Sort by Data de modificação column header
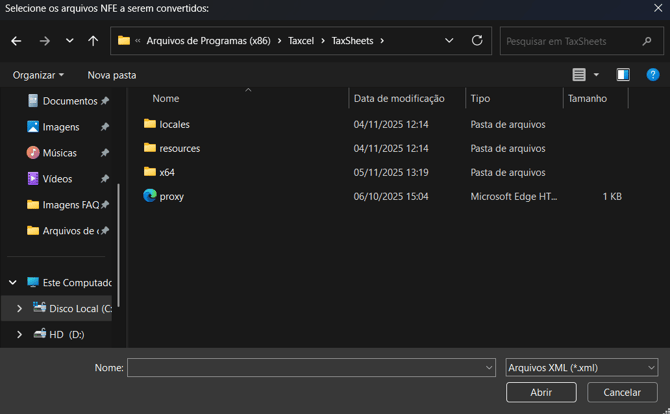Image resolution: width=670 pixels, height=414 pixels. [399, 99]
